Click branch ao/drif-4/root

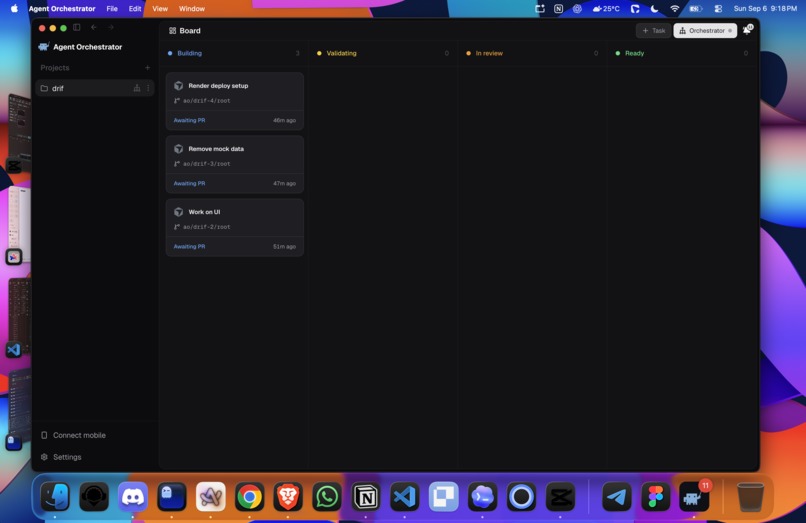(207, 101)
